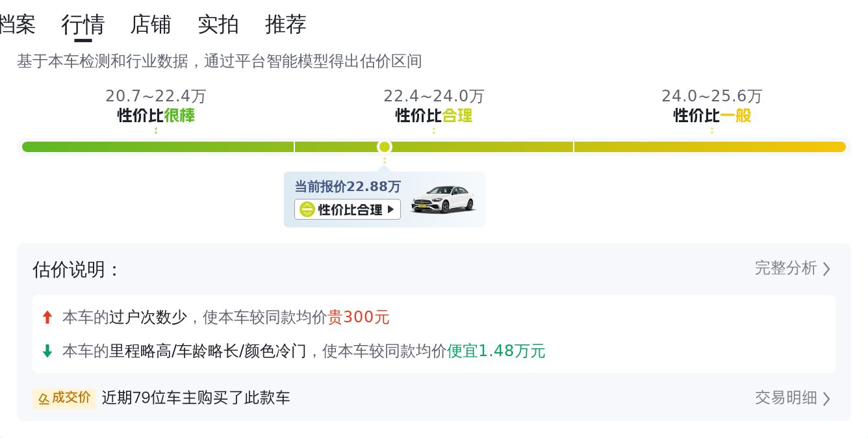
Task: Click the 成交价 badge
Action: click(64, 398)
